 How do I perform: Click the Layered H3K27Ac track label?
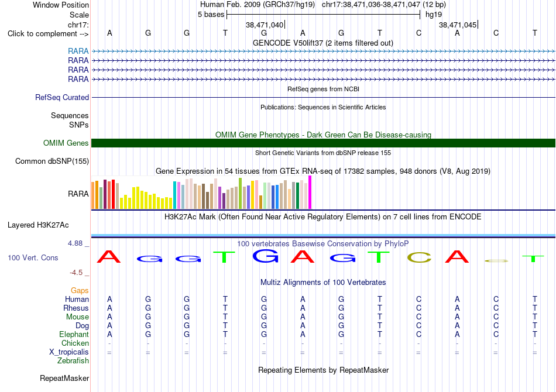pos(38,225)
